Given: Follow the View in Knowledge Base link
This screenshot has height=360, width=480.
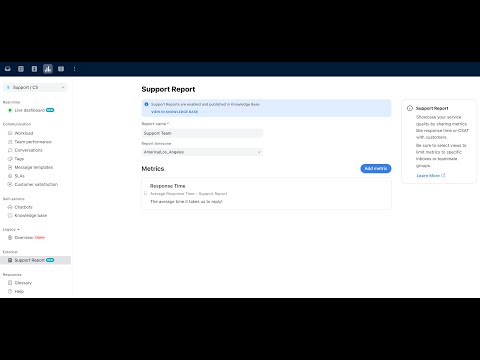Looking at the screenshot, I should tap(174, 112).
